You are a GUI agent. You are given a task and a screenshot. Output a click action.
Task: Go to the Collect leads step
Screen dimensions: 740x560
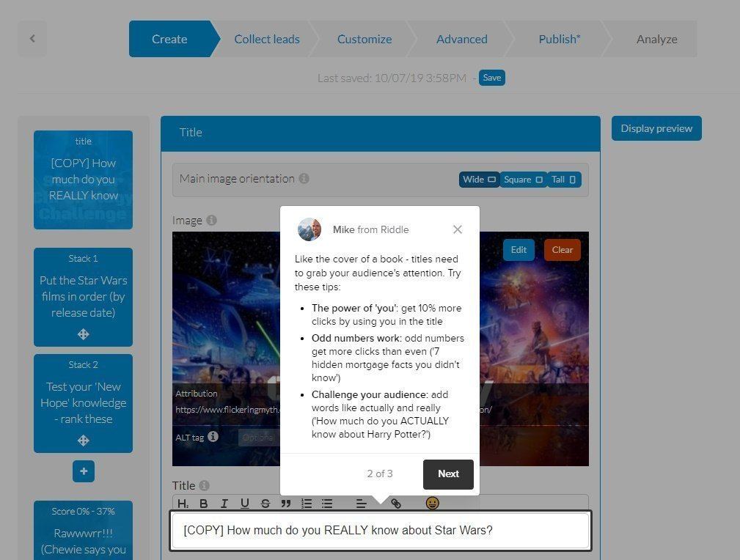(x=267, y=39)
